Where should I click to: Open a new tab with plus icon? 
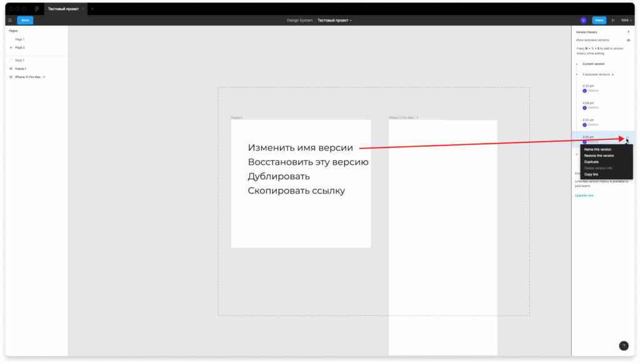92,9
